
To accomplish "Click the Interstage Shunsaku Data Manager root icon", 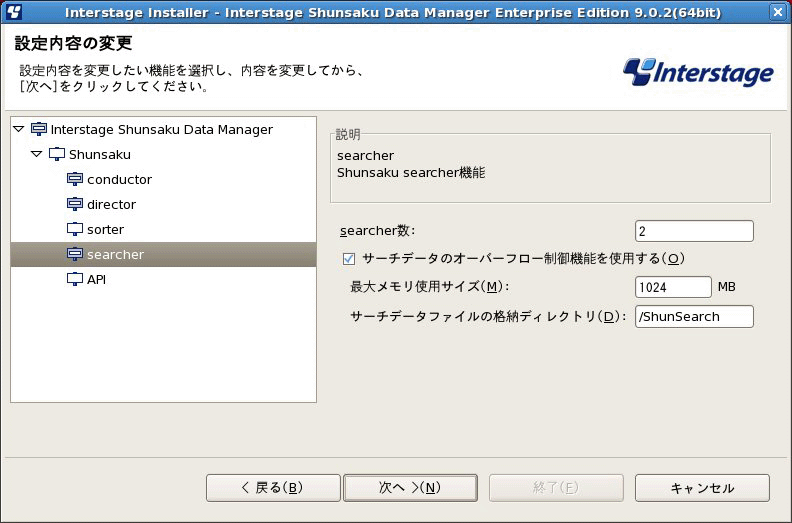I will (39, 129).
